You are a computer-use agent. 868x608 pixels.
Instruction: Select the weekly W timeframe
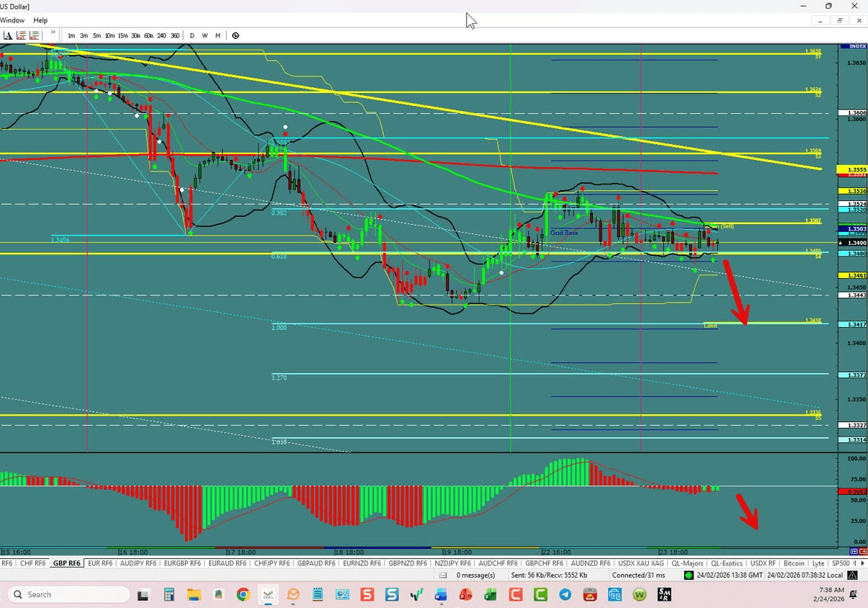(205, 35)
